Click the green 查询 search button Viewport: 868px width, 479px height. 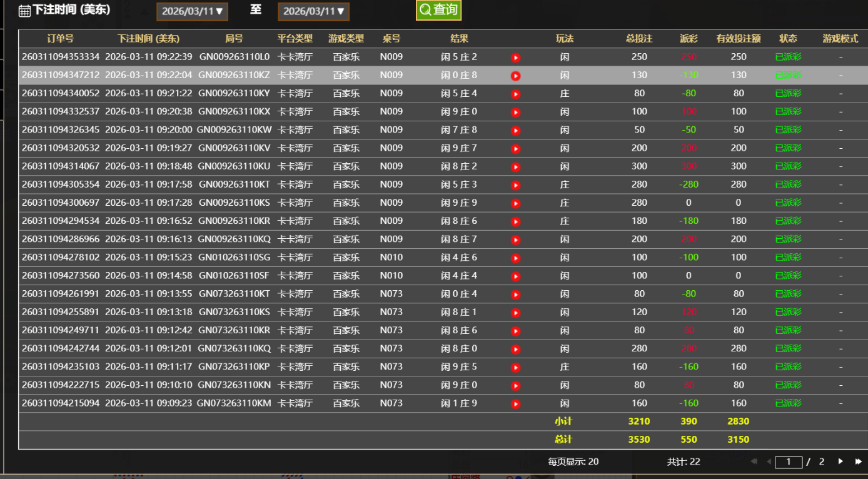(438, 10)
